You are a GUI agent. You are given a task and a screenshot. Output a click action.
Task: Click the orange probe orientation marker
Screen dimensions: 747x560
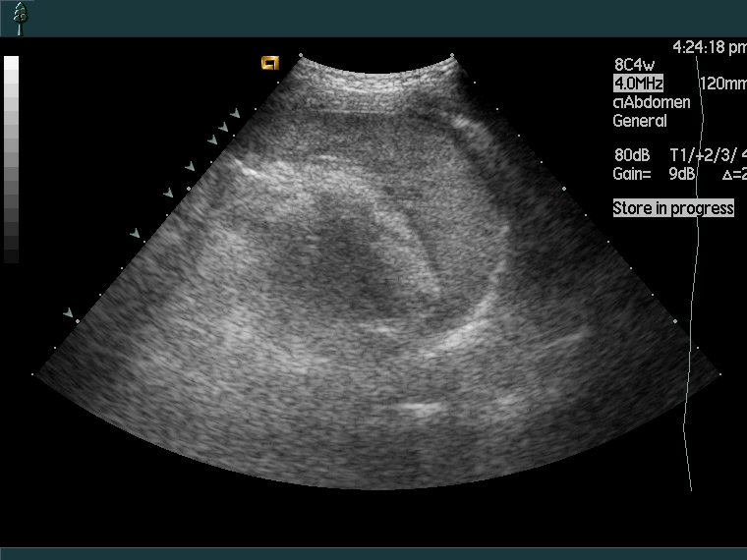(x=269, y=63)
